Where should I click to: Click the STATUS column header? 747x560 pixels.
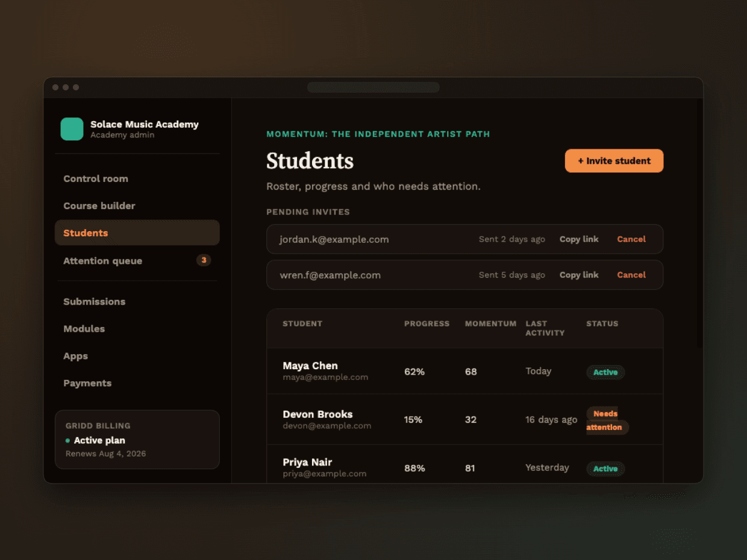coord(602,323)
